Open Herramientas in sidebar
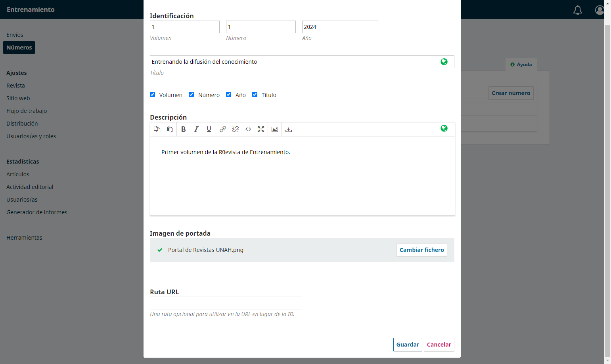 (24, 238)
